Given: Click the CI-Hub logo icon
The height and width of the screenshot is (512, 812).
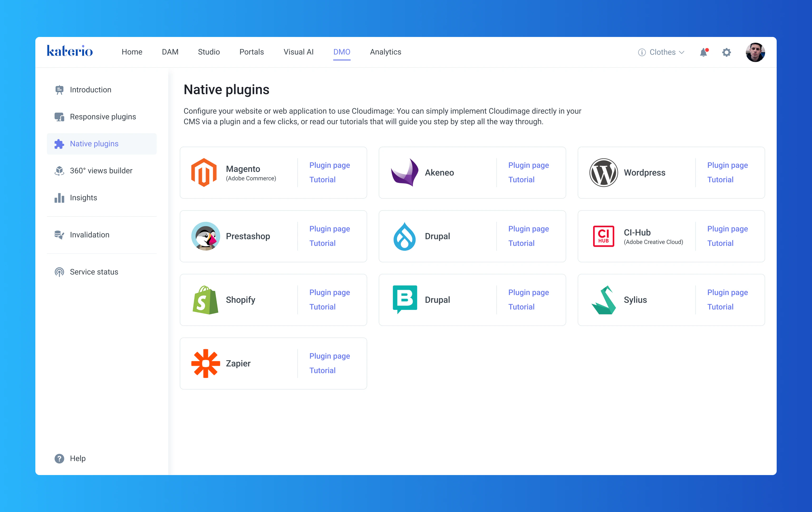Looking at the screenshot, I should tap(603, 236).
